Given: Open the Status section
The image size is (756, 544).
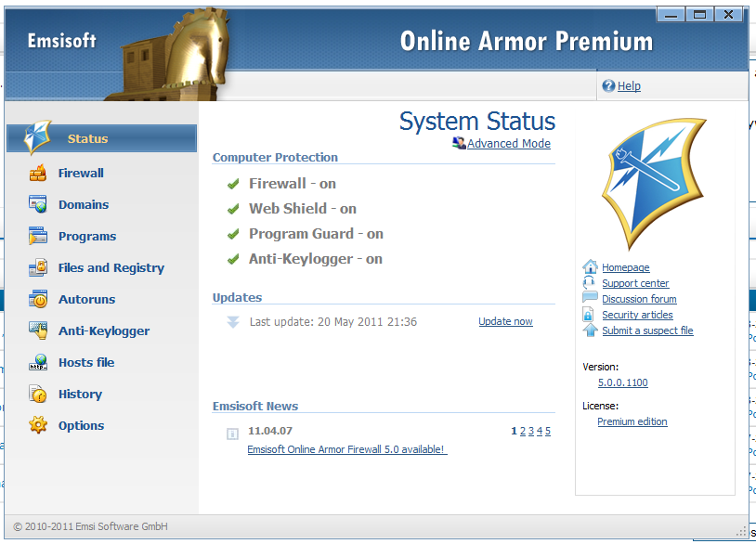Looking at the screenshot, I should 102,138.
